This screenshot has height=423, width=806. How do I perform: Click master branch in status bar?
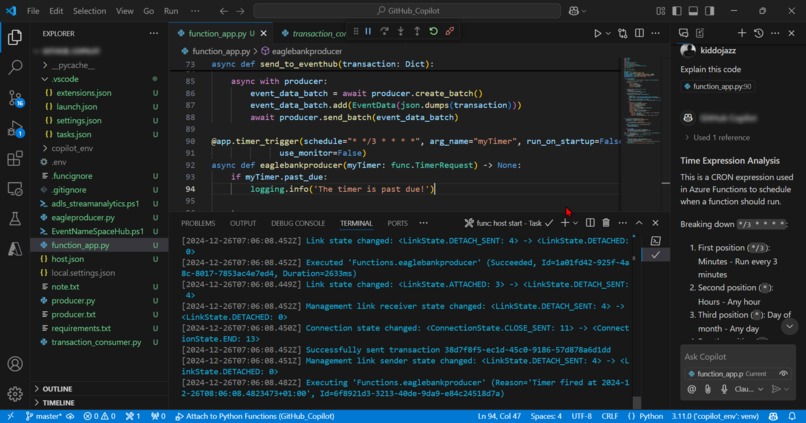point(45,416)
